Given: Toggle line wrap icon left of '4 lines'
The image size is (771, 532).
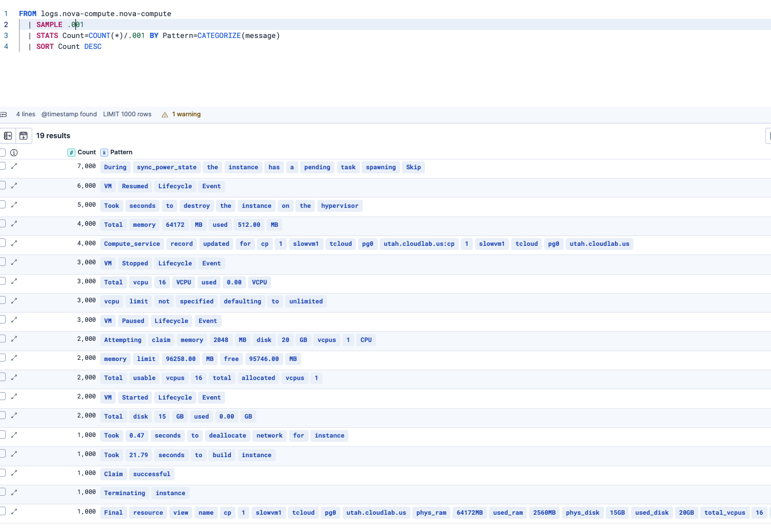Looking at the screenshot, I should point(3,115).
